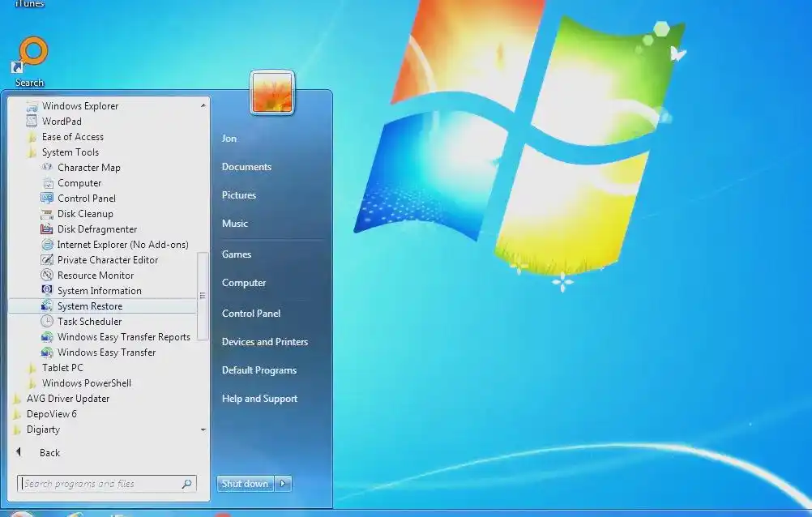The image size is (812, 517).
Task: Open Documents from the Start menu
Action: 246,167
